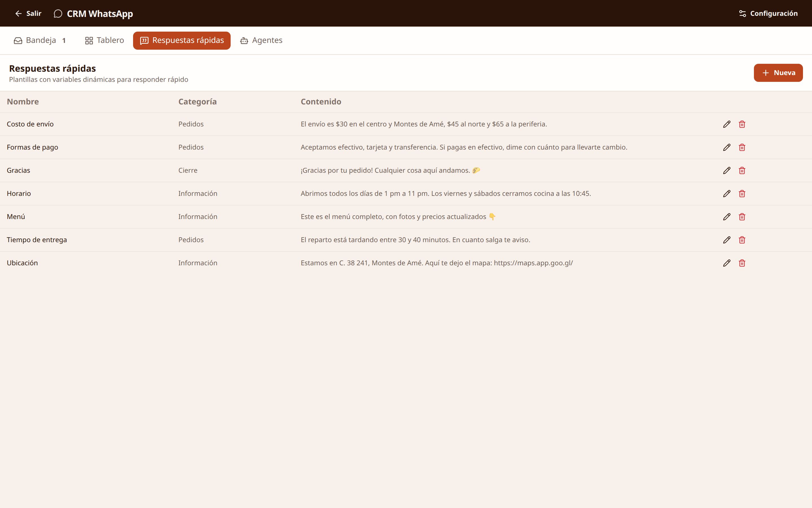Select the Respuestas rápidas tab
Viewport: 812px width, 508px height.
[182, 41]
